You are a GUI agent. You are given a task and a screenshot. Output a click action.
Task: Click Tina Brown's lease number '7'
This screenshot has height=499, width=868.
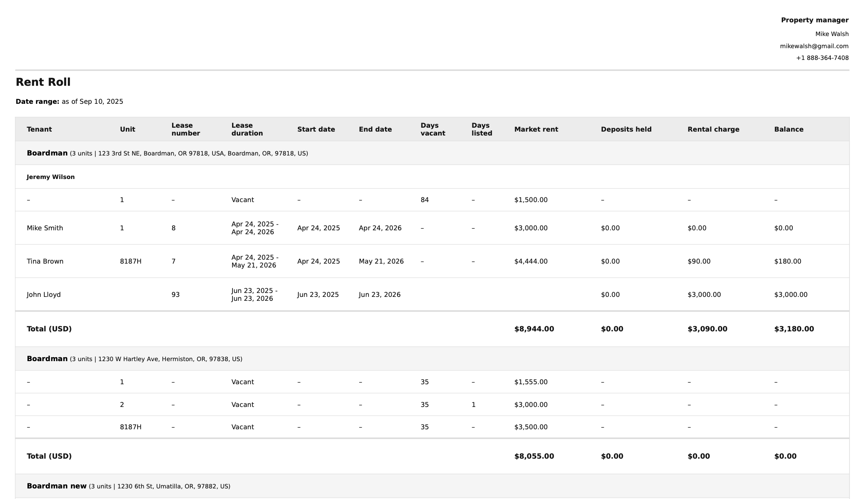coord(173,262)
